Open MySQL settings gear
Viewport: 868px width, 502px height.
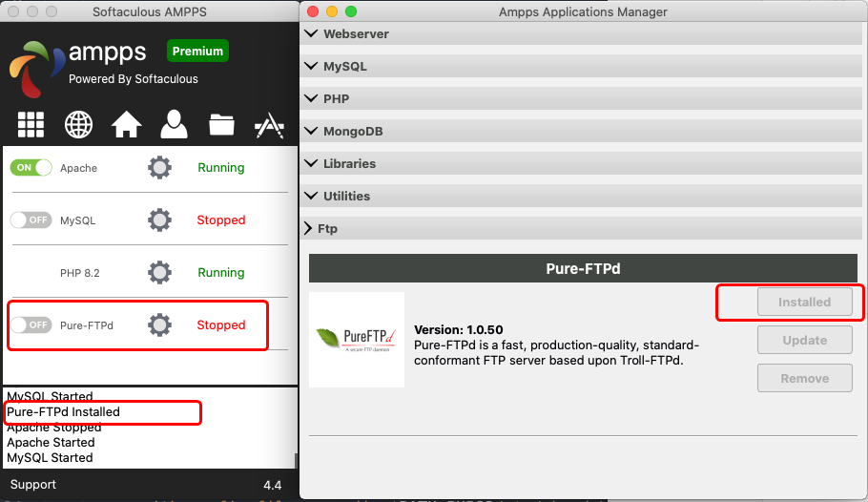click(x=159, y=220)
